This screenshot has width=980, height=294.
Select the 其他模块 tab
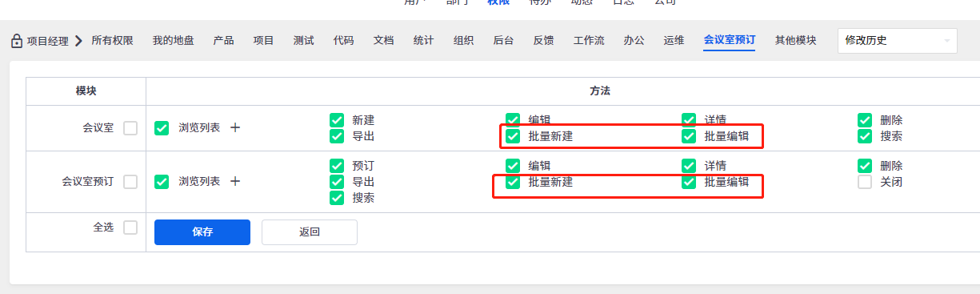(796, 40)
